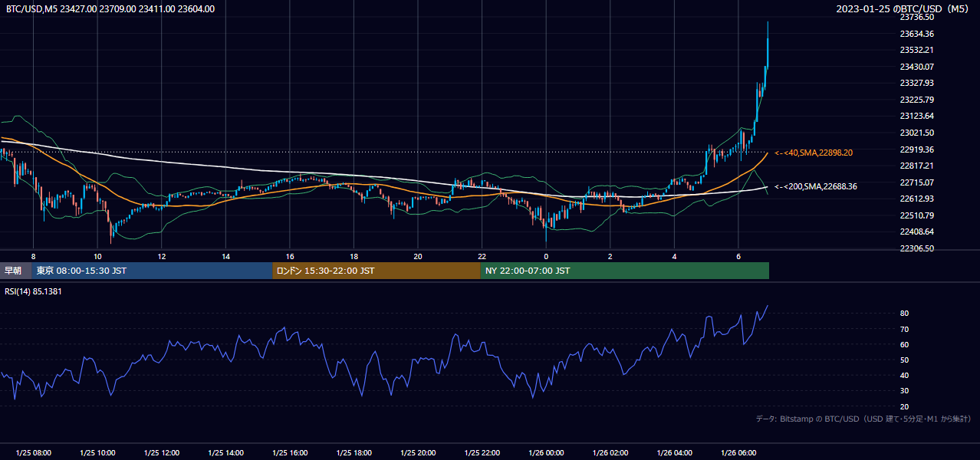Viewport: 980px width, 460px height.
Task: Click the date label 1/26 00:00
Action: [x=546, y=453]
